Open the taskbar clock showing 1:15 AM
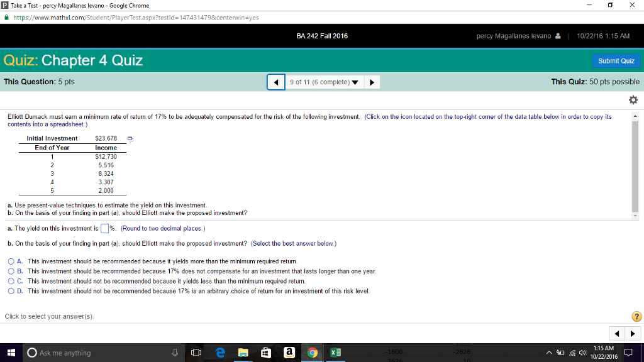This screenshot has width=644, height=362. click(x=604, y=353)
